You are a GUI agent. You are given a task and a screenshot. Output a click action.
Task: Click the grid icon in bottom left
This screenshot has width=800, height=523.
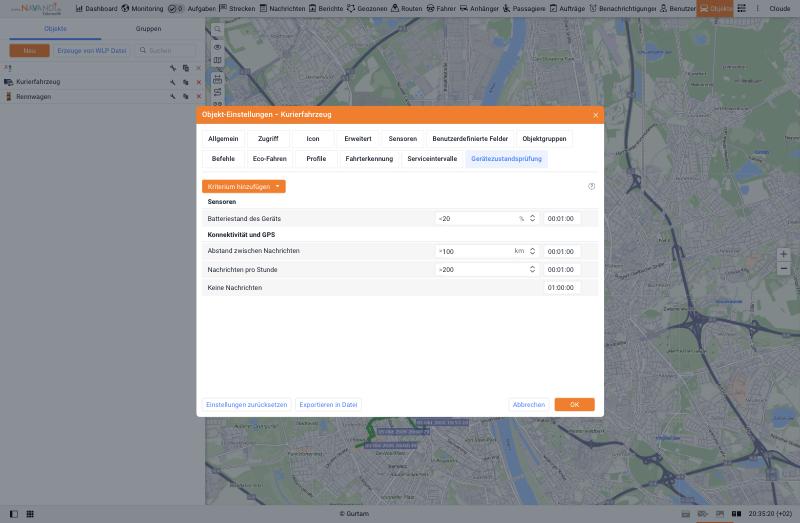click(30, 514)
